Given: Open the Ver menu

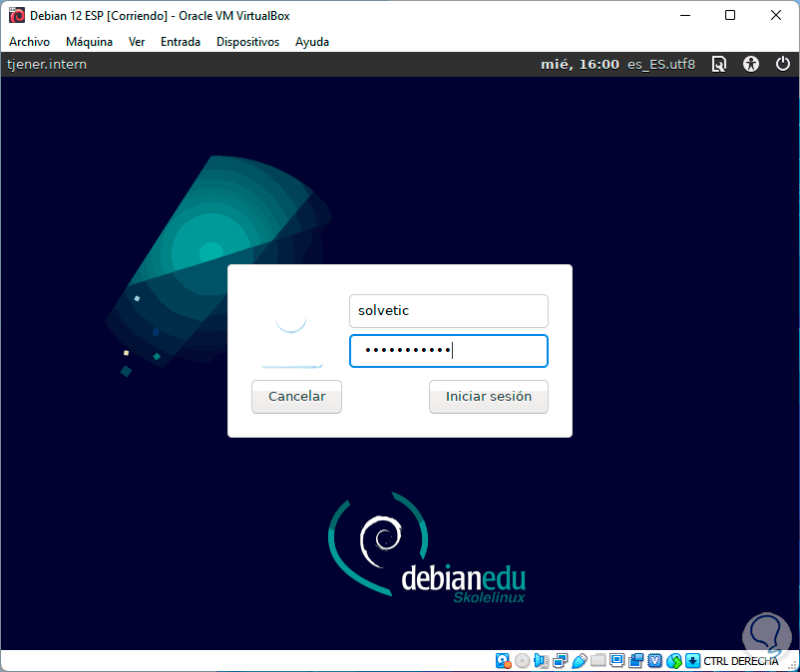Looking at the screenshot, I should pyautogui.click(x=137, y=42).
